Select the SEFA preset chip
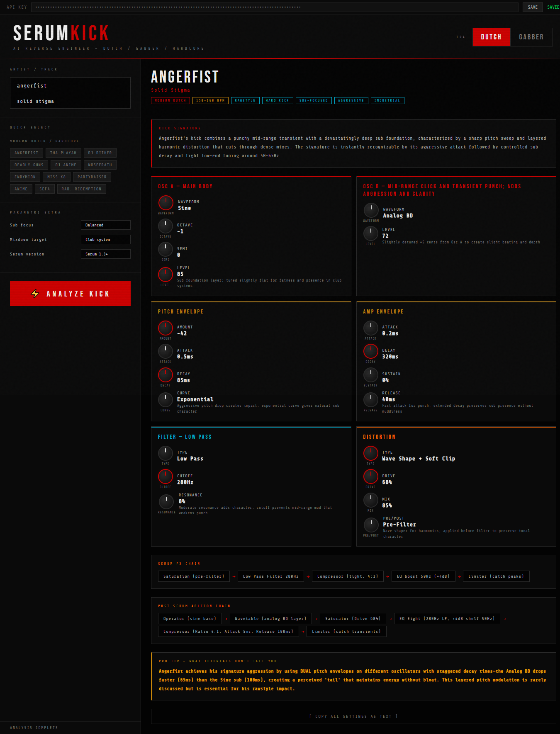 pyautogui.click(x=45, y=189)
